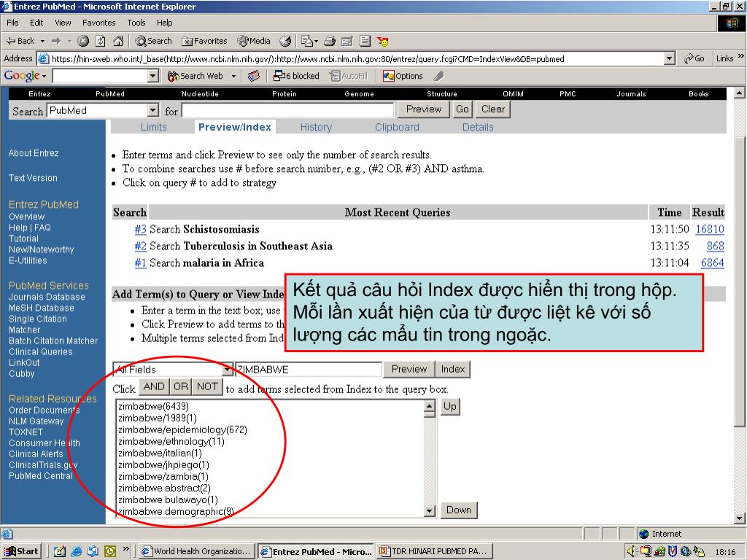Click the ZIMBABWE term text field
This screenshot has height=560, width=747.
(309, 370)
